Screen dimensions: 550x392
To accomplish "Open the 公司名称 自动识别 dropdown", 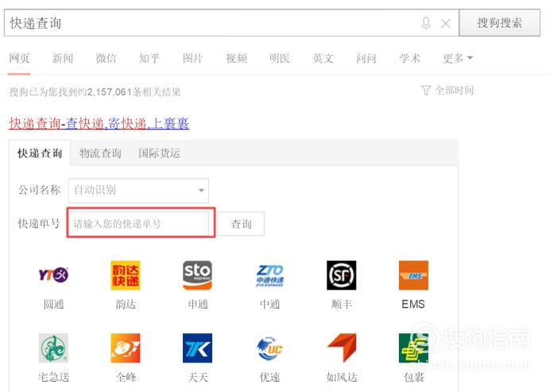I will [x=138, y=190].
